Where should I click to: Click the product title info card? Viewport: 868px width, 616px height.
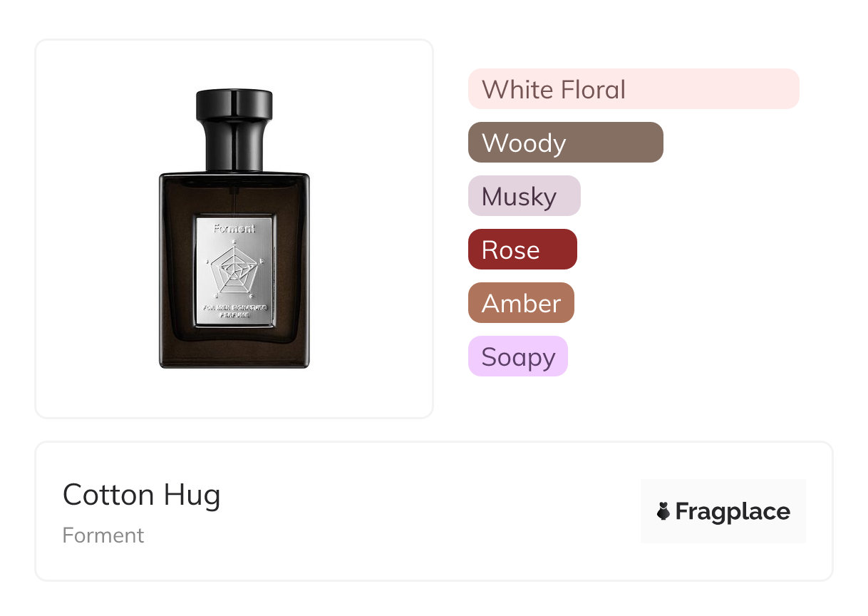[434, 511]
